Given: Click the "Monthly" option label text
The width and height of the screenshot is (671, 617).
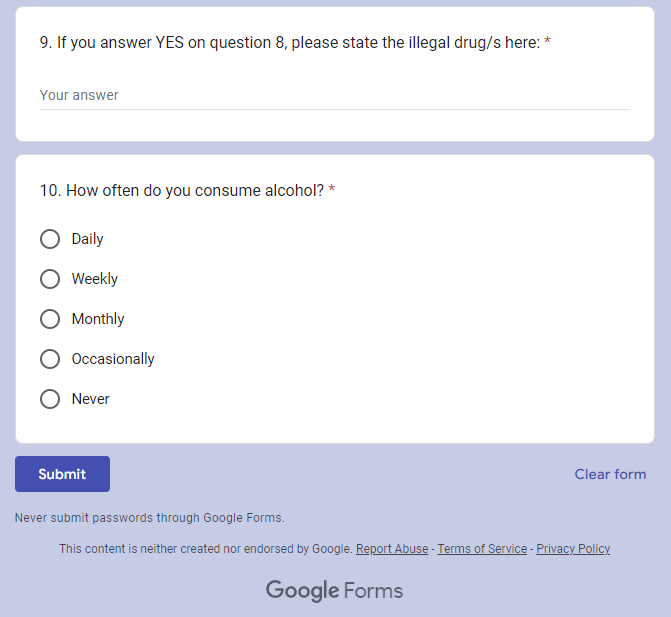Looking at the screenshot, I should tap(98, 319).
